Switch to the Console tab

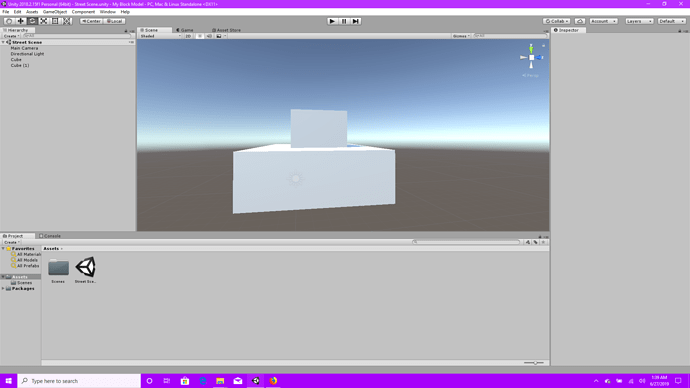click(x=50, y=236)
